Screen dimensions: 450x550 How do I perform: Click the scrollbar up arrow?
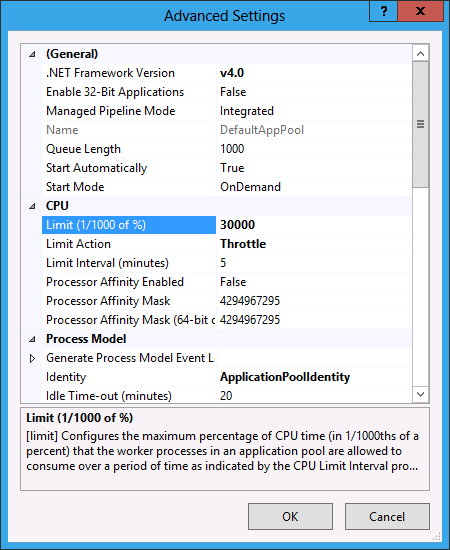[421, 54]
